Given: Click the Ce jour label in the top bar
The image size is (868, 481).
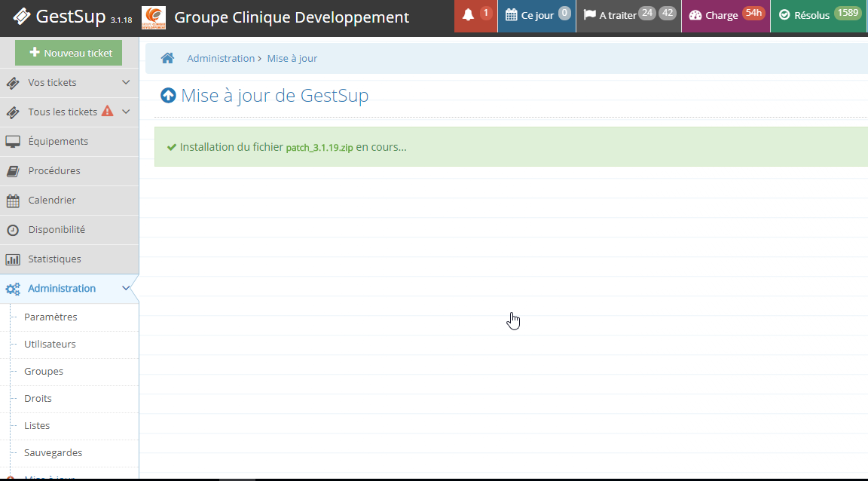Looking at the screenshot, I should [x=537, y=16].
